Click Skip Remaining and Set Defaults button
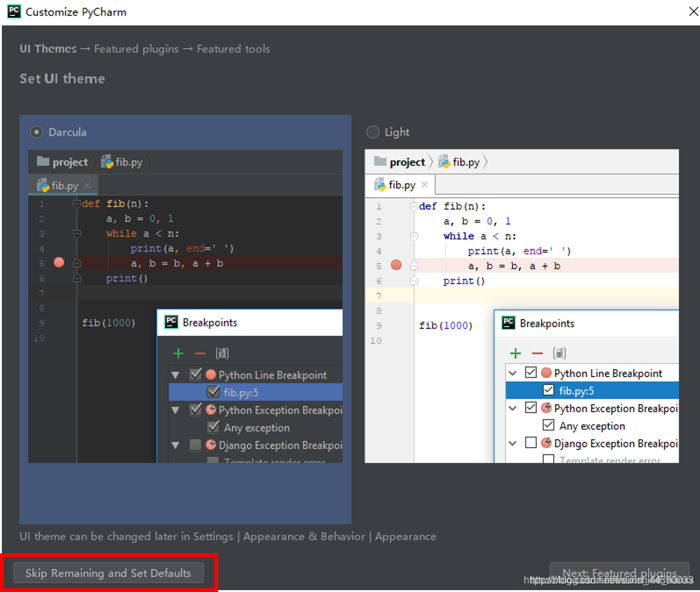The image size is (700, 592). [x=109, y=573]
